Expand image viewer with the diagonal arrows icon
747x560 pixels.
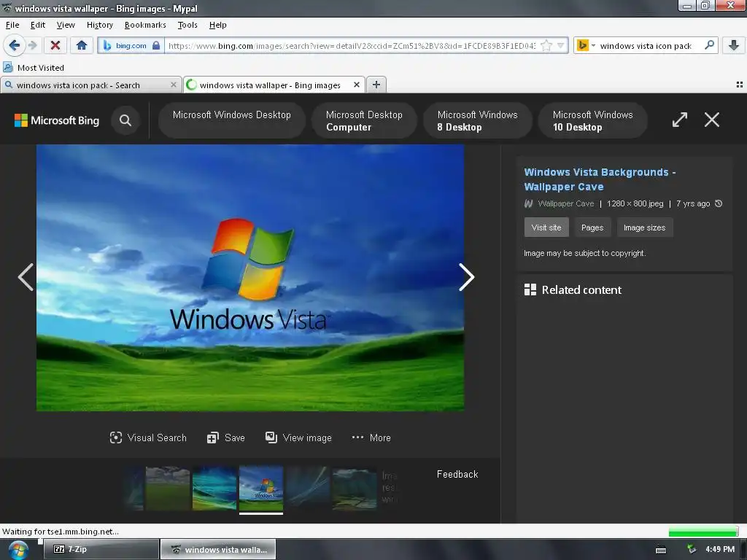680,120
